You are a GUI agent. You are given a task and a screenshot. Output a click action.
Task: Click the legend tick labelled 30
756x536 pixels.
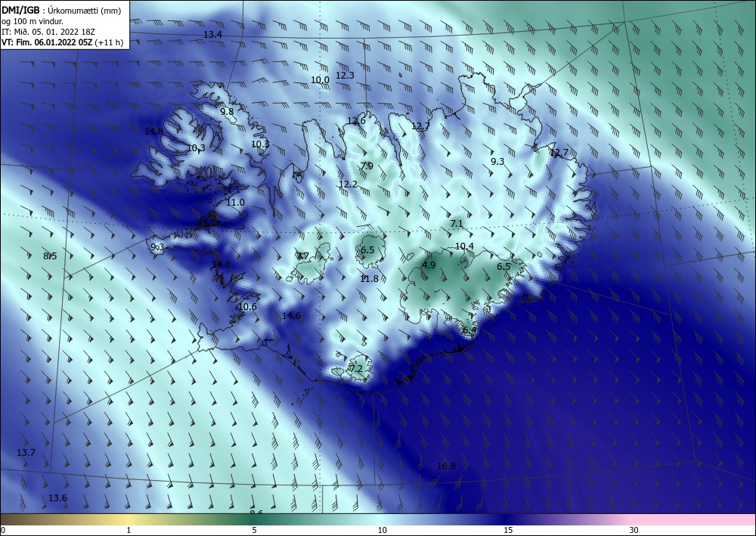click(x=634, y=530)
